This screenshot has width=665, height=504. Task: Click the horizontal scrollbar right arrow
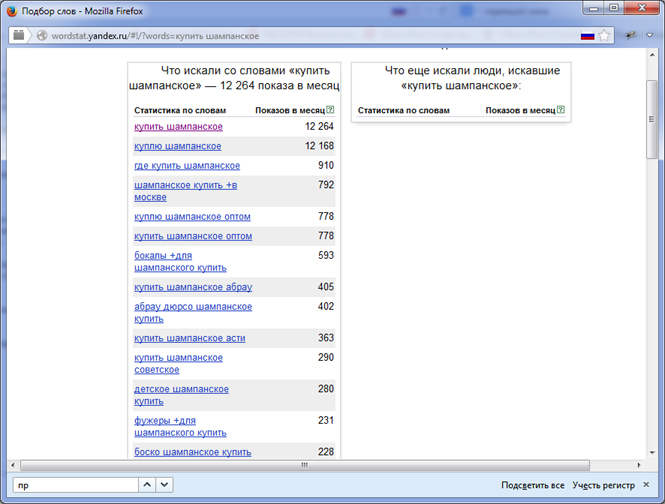[639, 465]
